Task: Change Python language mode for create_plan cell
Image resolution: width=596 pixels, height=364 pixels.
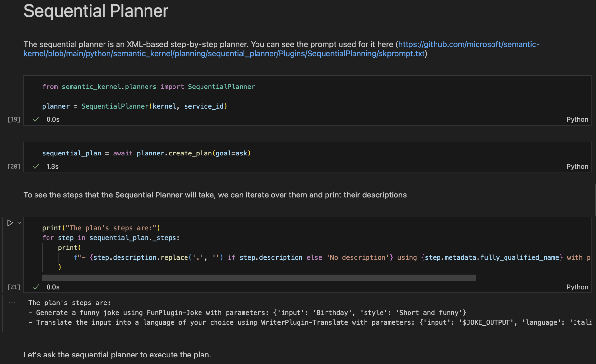Action: (577, 166)
